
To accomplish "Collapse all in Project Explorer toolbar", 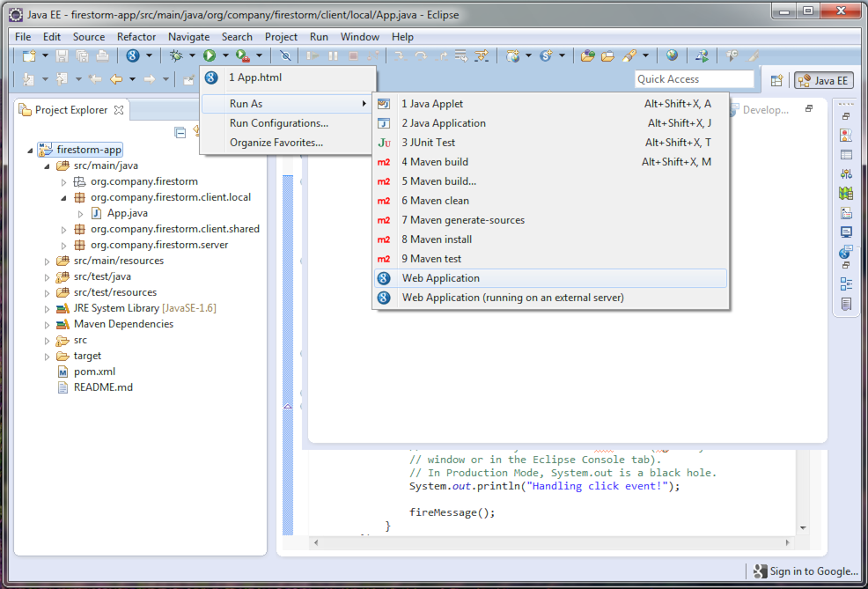I will pyautogui.click(x=180, y=132).
